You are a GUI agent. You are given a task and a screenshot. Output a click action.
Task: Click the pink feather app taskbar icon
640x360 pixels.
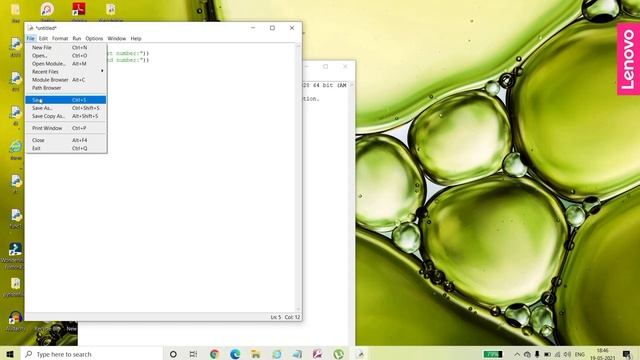pyautogui.click(x=318, y=354)
